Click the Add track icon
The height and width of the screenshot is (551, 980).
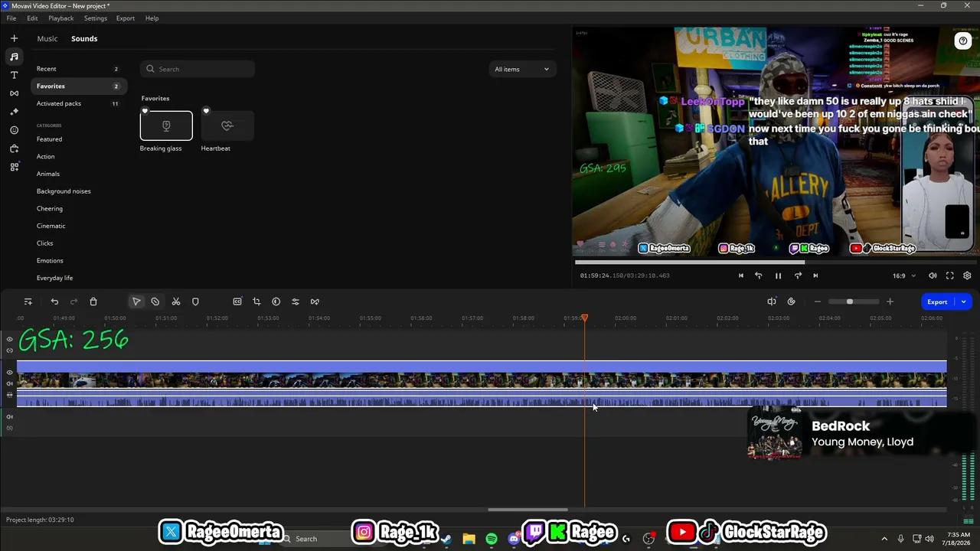click(28, 302)
